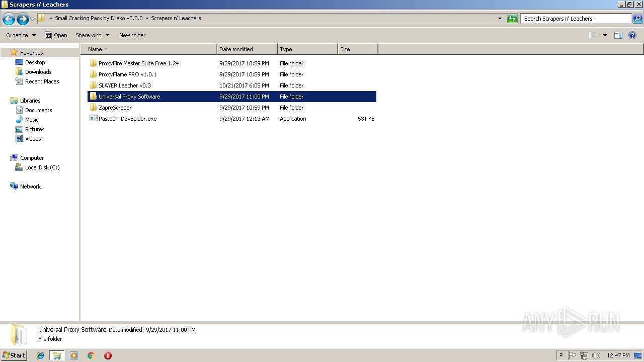Sort by the Type column header
Screen dimensions: 644x362
click(x=307, y=49)
